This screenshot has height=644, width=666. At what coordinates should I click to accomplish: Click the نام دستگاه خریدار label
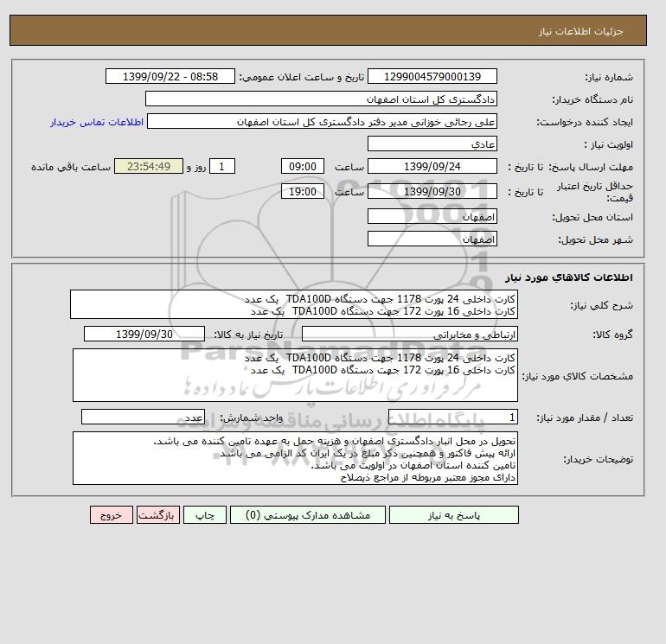point(592,99)
